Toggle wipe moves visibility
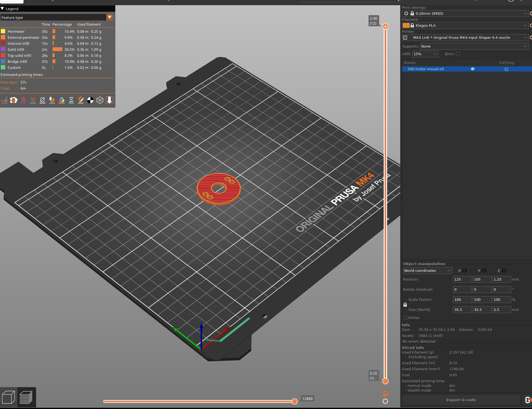Image resolution: width=532 pixels, height=409 pixels. point(14,100)
